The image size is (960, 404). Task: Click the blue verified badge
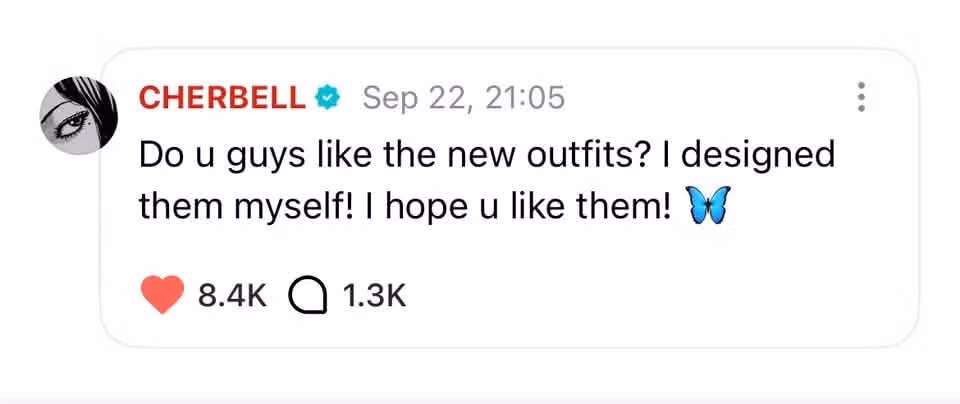click(x=328, y=97)
